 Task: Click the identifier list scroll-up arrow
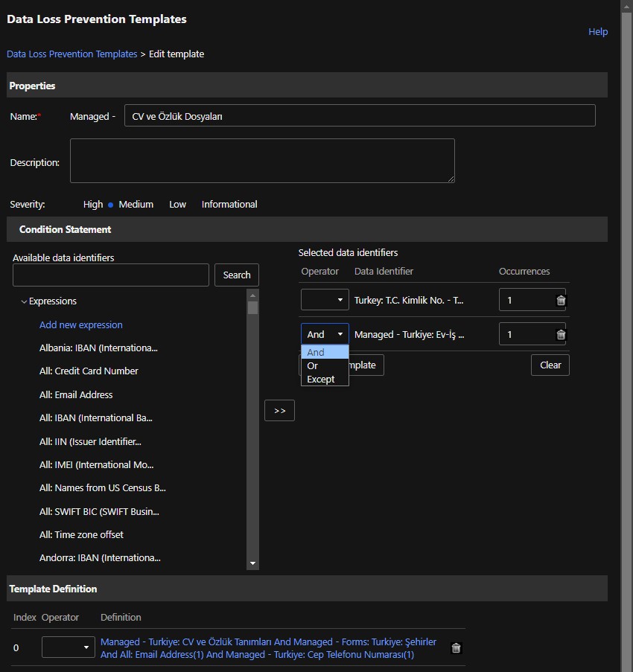(253, 295)
